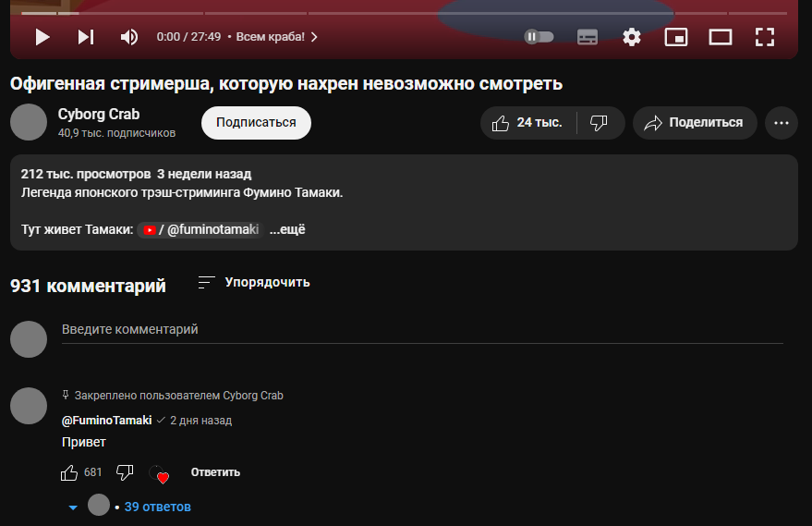Open the more actions three-dot menu
The width and height of the screenshot is (812, 526).
[781, 123]
